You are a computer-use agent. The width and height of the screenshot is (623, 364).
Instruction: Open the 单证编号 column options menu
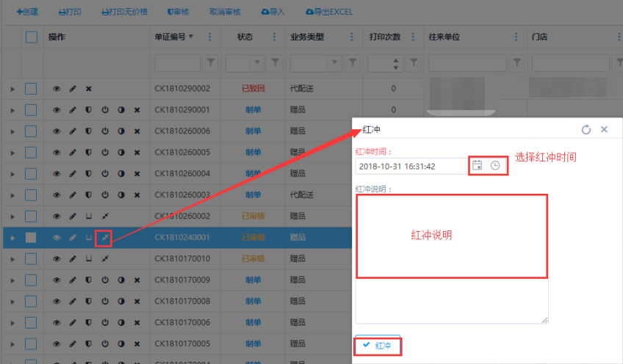[x=210, y=37]
